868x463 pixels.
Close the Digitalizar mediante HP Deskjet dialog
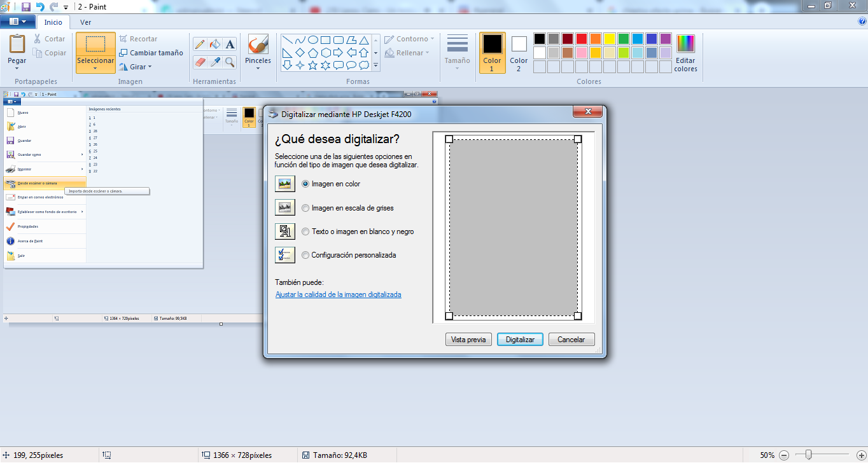click(x=587, y=112)
